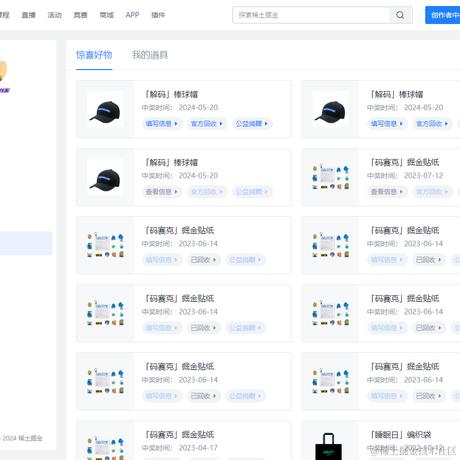This screenshot has height=460, width=460.
Task: Click the enabled 公益捐赠 button on 棒球帽 card
Action: [252, 124]
